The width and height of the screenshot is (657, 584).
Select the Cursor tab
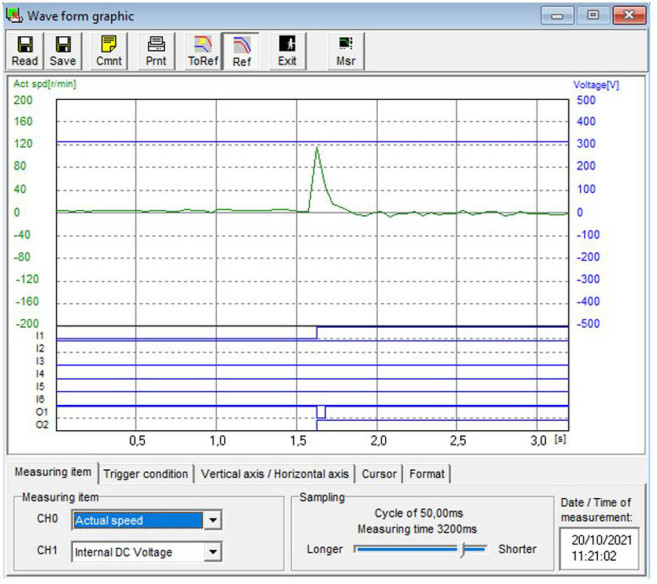tap(378, 473)
